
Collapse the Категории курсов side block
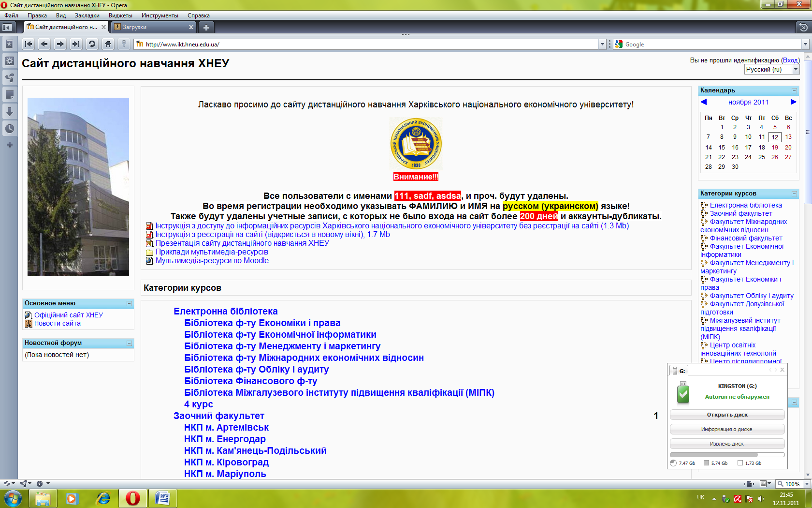tap(794, 194)
